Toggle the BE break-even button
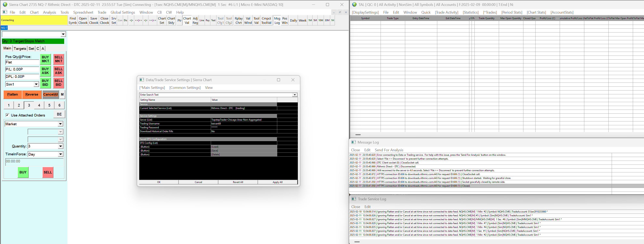 coord(59,114)
